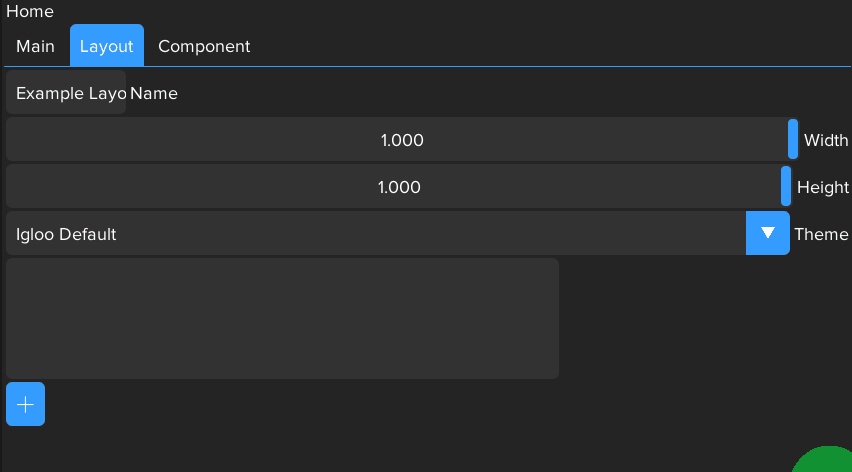Open the Component tab
Image resolution: width=852 pixels, height=472 pixels.
(204, 46)
